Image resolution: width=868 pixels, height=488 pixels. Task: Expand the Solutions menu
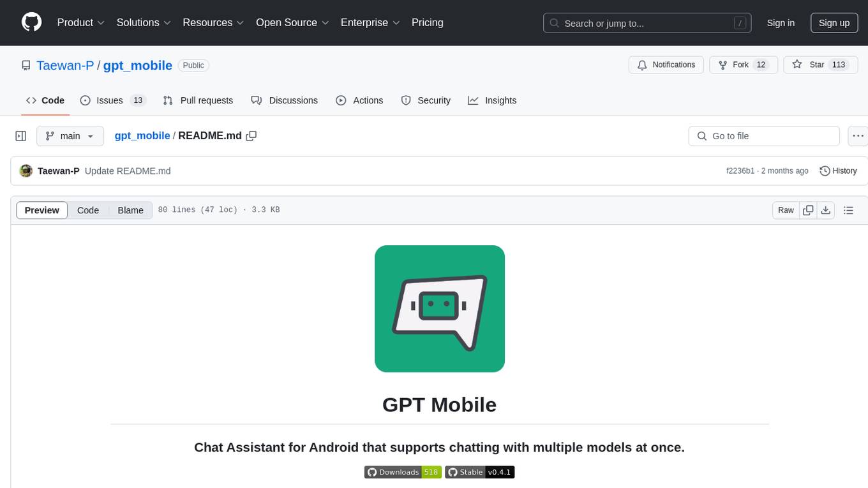click(144, 22)
